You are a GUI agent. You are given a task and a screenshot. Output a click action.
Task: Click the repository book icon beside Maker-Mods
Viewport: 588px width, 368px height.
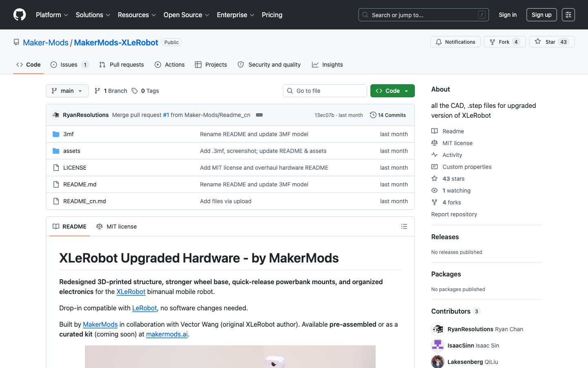(x=16, y=42)
